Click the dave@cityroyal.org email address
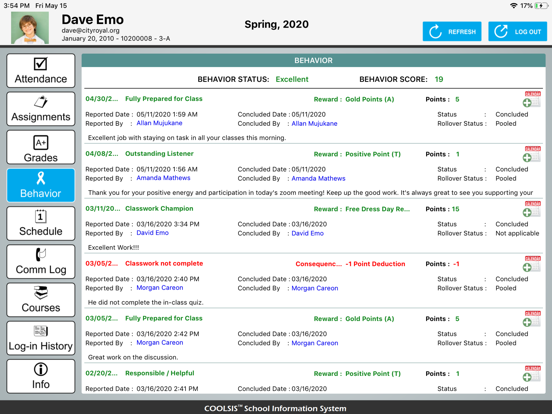Viewport: 552px width, 414px height. (90, 31)
